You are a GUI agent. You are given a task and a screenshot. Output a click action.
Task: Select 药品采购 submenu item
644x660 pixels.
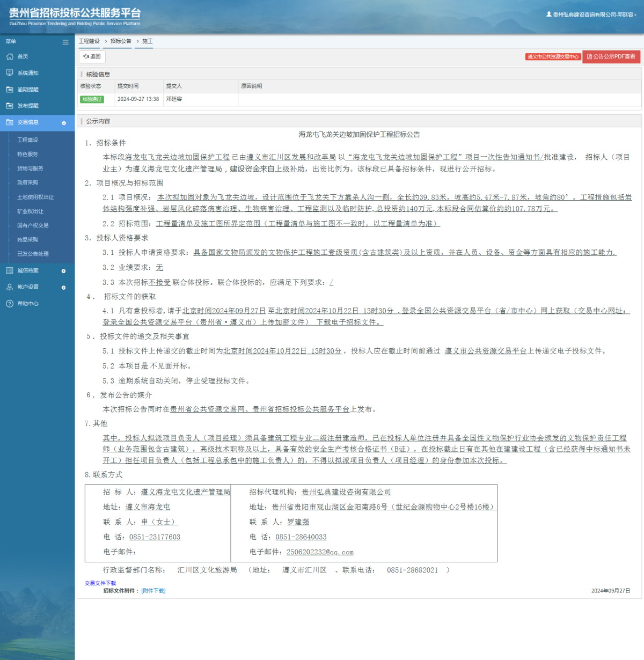28,240
